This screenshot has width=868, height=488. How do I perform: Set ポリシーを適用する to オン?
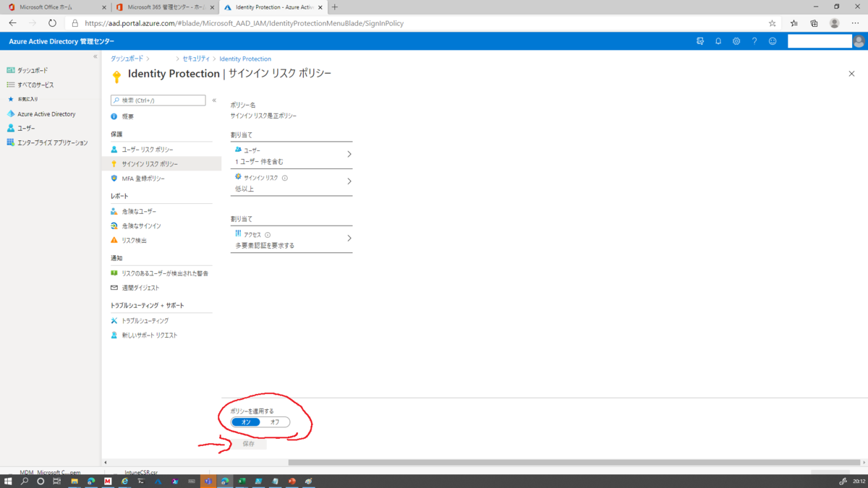(x=246, y=422)
